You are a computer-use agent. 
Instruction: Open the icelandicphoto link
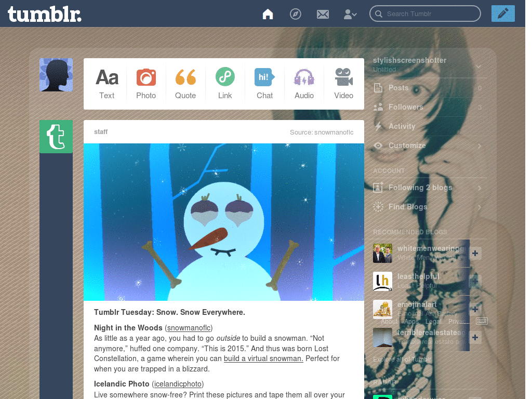pyautogui.click(x=178, y=384)
